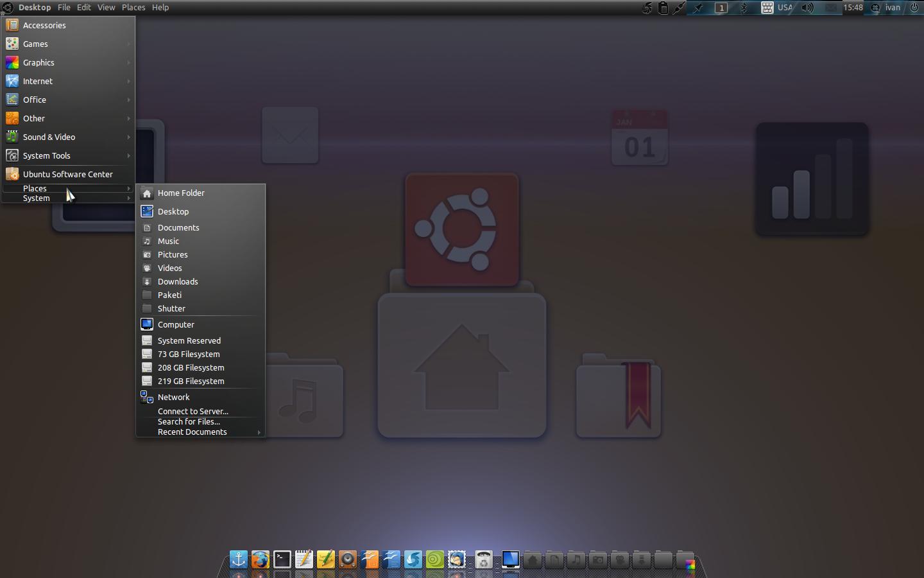This screenshot has width=924, height=578.
Task: Open the System Reserved volume
Action: (x=200, y=340)
